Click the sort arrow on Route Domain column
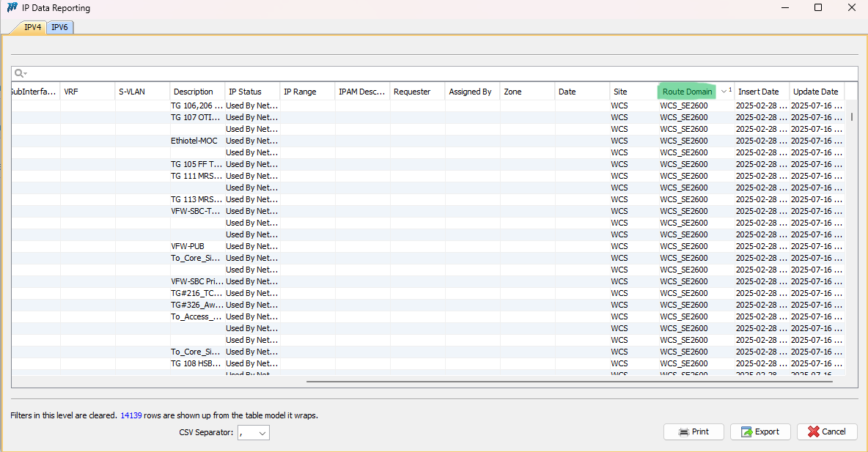The width and height of the screenshot is (868, 452). [724, 92]
